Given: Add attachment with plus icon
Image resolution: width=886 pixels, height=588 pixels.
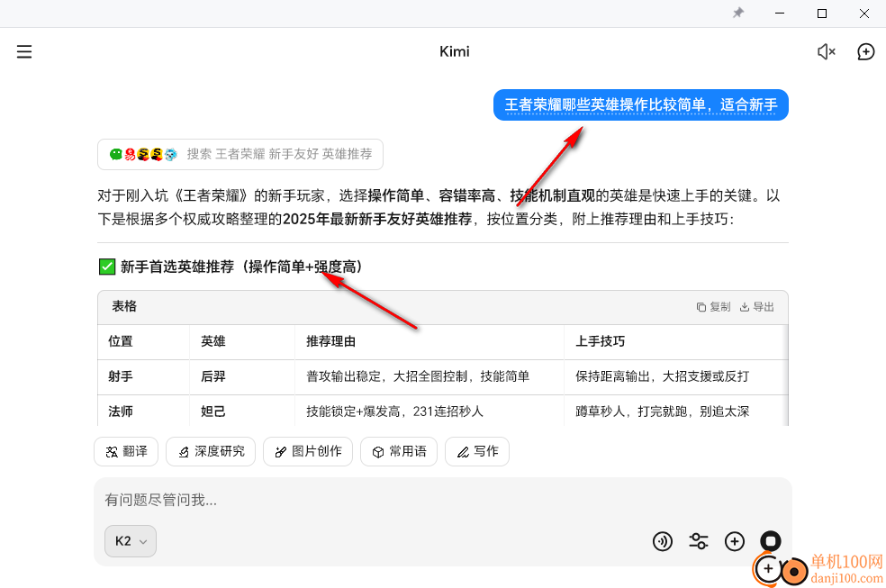Looking at the screenshot, I should [735, 541].
